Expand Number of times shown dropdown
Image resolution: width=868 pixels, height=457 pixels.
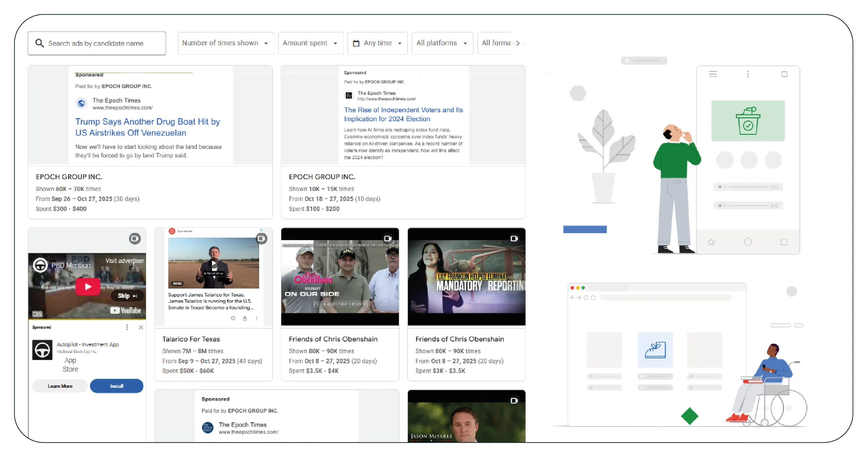click(226, 43)
